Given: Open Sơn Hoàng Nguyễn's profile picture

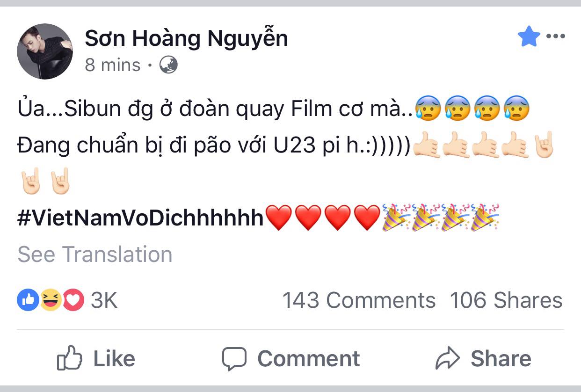Looking at the screenshot, I should click(x=45, y=51).
